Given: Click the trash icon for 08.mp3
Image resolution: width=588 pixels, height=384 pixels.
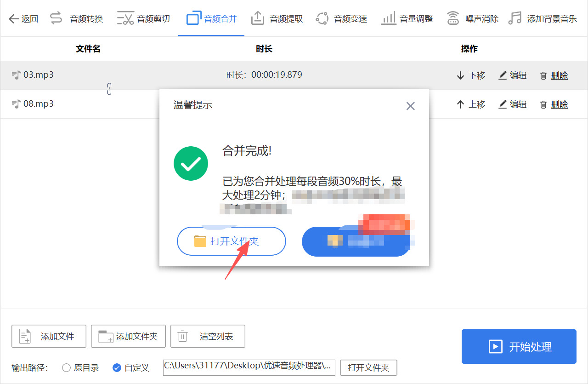Looking at the screenshot, I should point(543,105).
